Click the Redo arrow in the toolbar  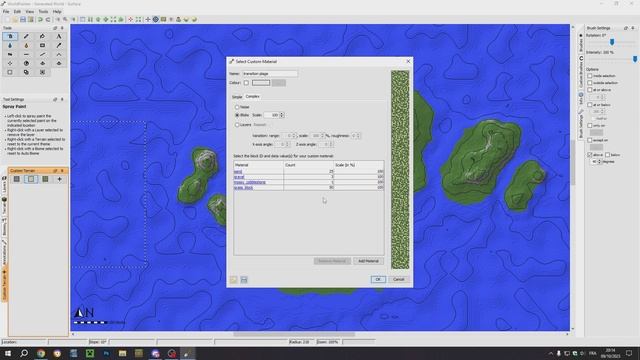(x=48, y=19)
